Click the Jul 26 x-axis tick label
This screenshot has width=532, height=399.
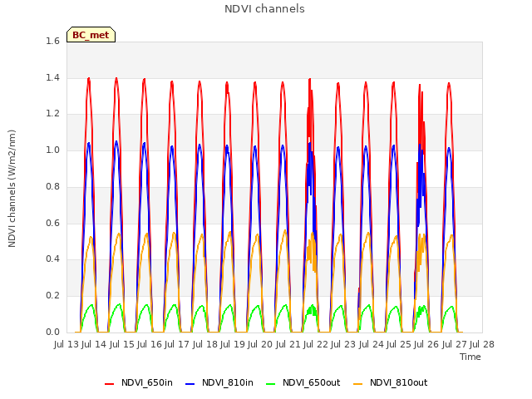point(426,344)
